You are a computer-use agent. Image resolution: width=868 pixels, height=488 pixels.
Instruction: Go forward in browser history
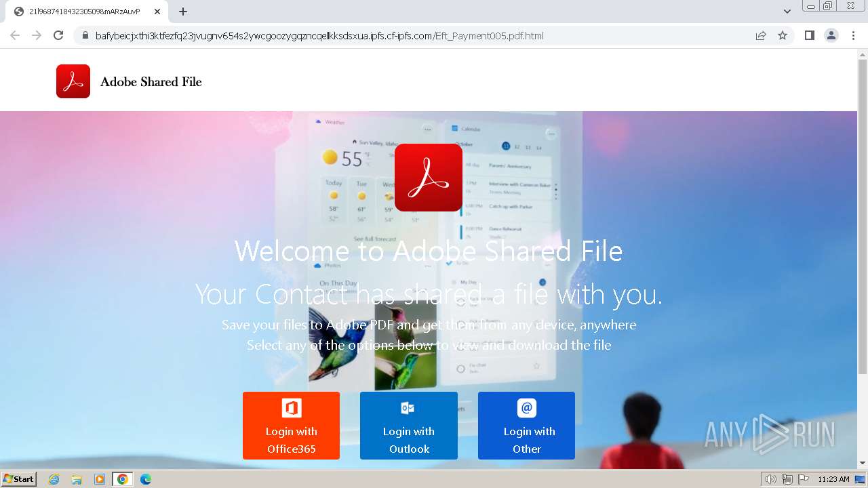coord(37,35)
